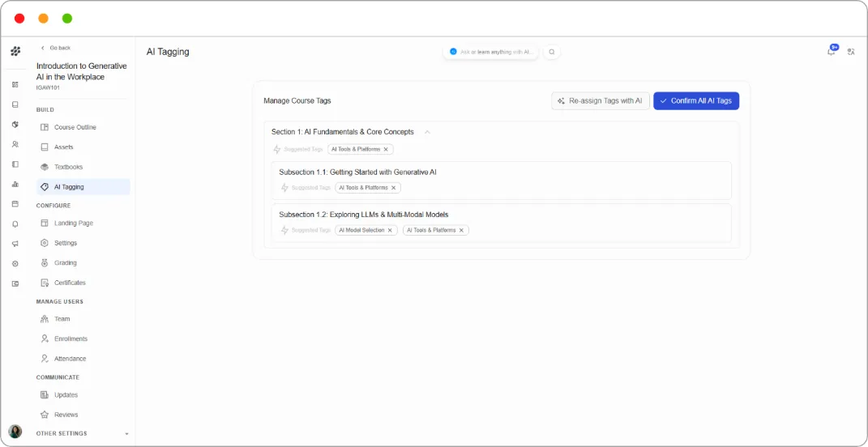
Task: Click Subsection 1.2: Exploring LLMs & Multi-Modal Models
Action: pos(364,215)
